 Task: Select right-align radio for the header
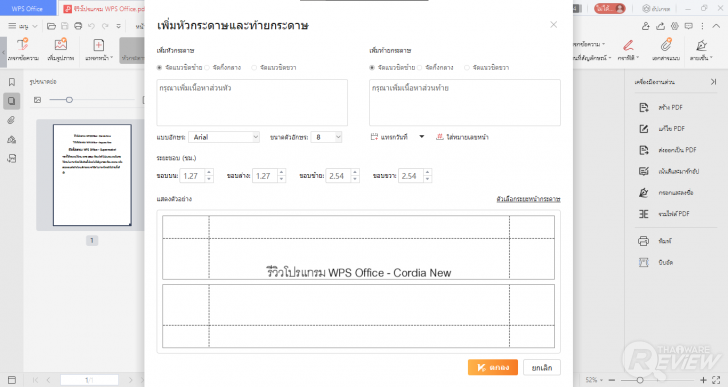pyautogui.click(x=254, y=68)
